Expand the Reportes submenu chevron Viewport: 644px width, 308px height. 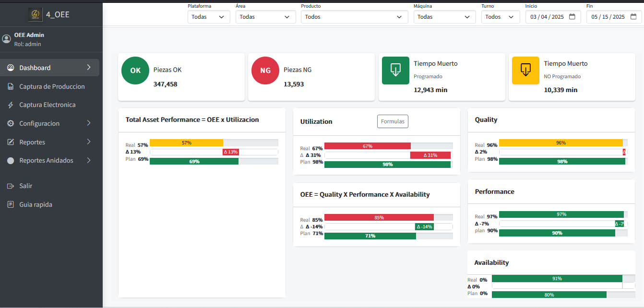pyautogui.click(x=89, y=142)
